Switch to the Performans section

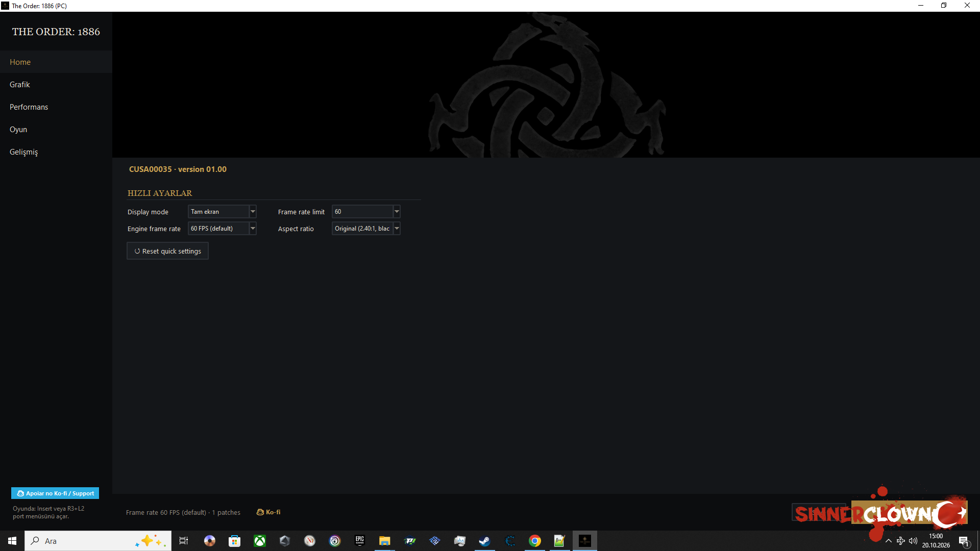[56, 107]
